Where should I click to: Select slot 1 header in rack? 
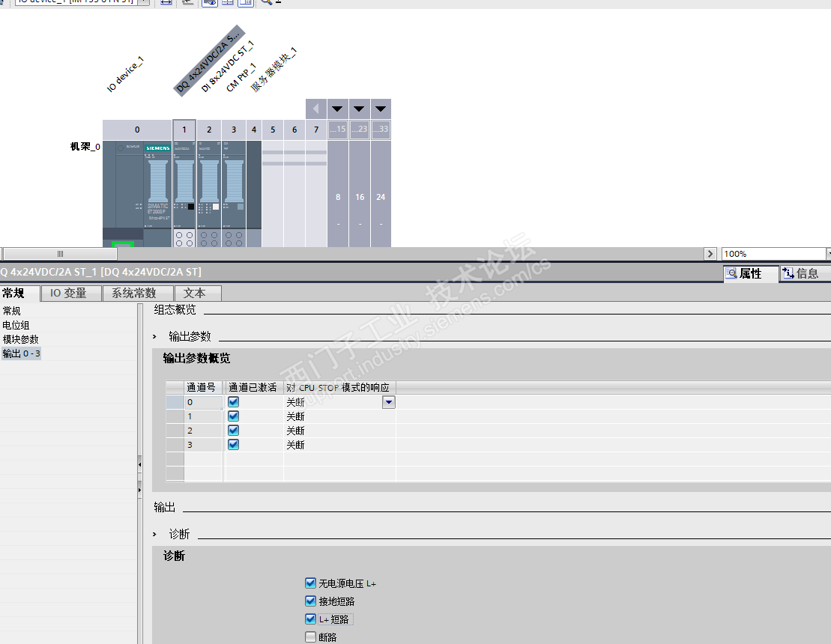(x=184, y=130)
